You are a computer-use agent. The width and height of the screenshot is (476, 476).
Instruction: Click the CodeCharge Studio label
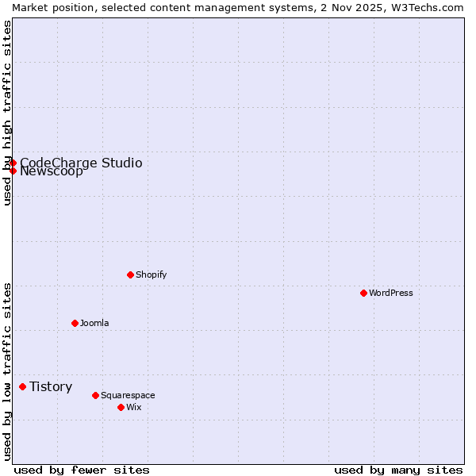[x=81, y=163]
